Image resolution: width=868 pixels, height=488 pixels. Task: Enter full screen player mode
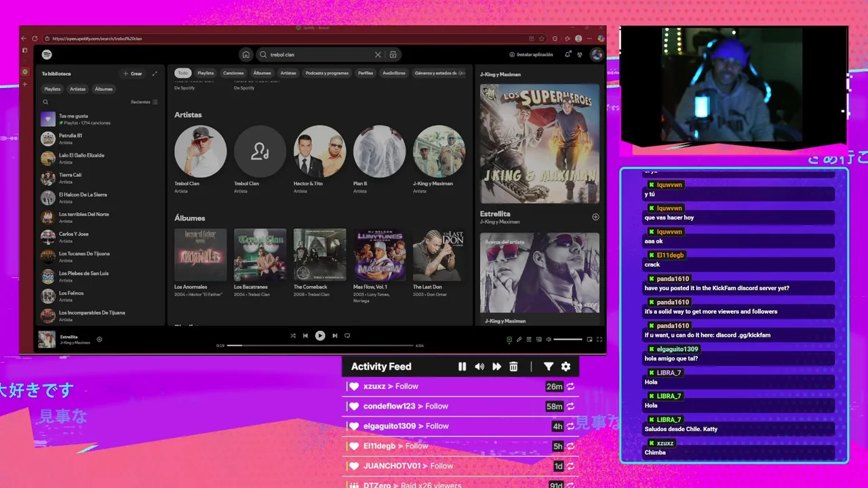pos(599,339)
